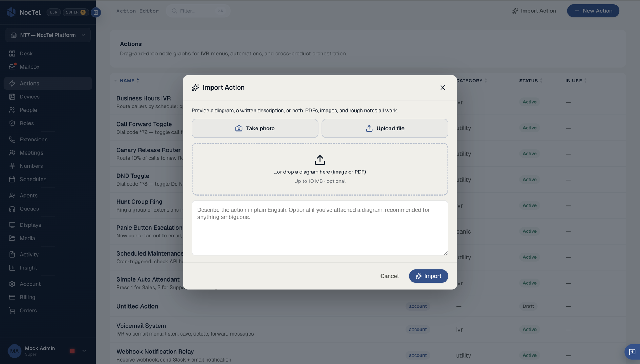Open DND Toggle action

(133, 176)
